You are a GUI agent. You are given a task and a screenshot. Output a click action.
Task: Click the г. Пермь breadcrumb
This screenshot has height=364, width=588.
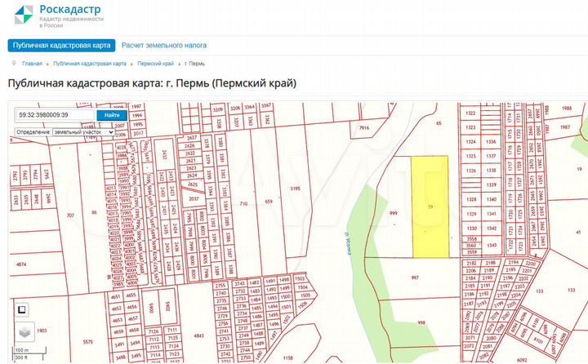click(x=194, y=64)
